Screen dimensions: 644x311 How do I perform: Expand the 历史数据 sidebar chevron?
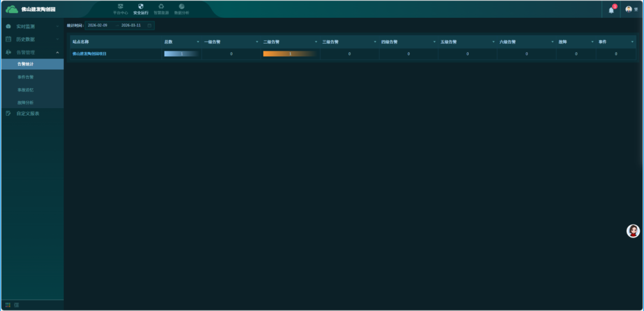(x=57, y=39)
